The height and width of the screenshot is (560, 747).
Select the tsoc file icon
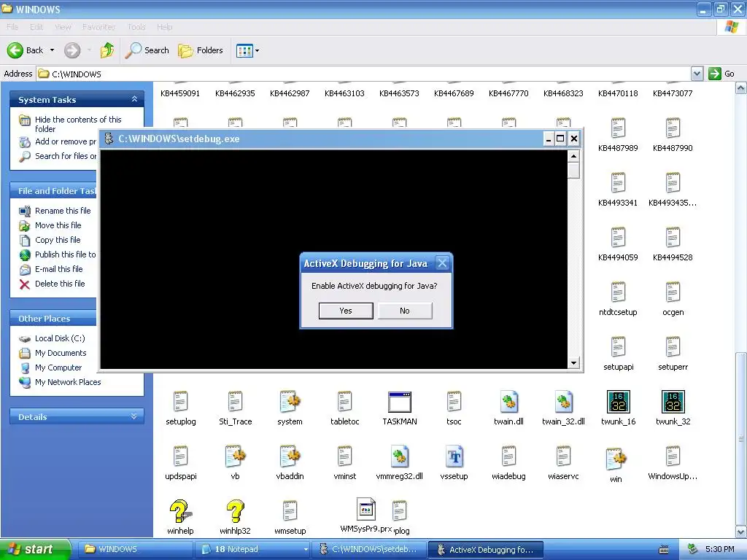[454, 402]
